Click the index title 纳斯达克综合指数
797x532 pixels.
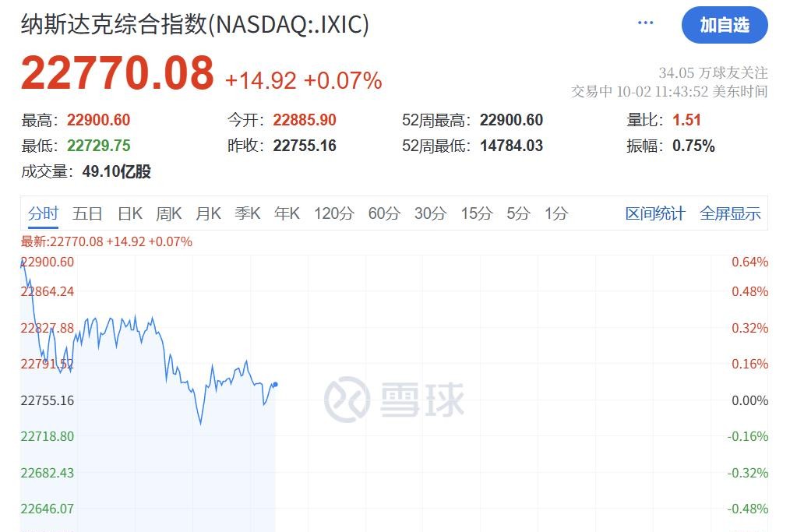[114, 24]
